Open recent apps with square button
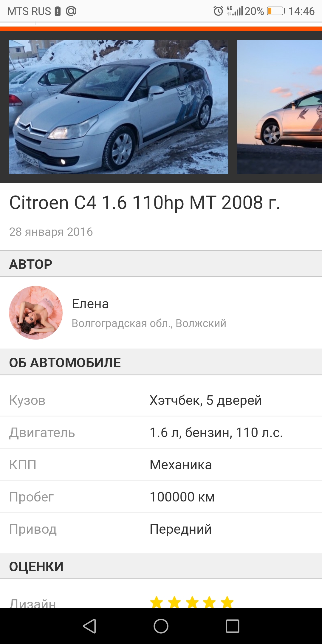The width and height of the screenshot is (322, 644). [233, 626]
